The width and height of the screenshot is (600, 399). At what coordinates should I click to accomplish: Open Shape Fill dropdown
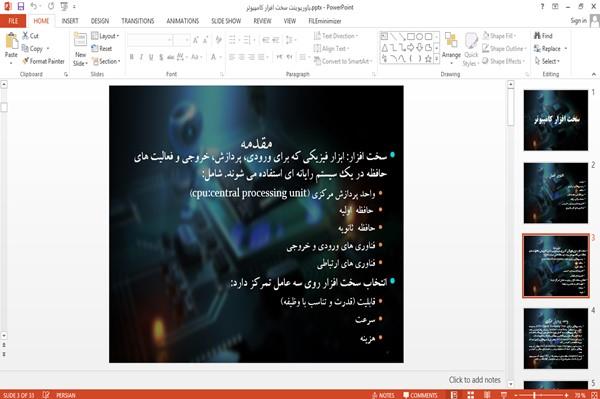tap(499, 36)
